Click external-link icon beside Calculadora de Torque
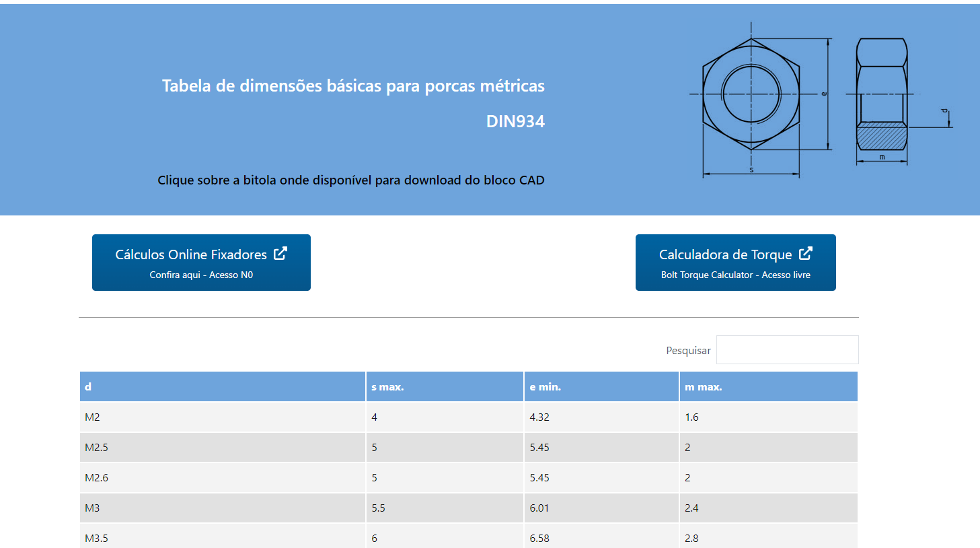Screen dimensions: 980x548 (805, 254)
